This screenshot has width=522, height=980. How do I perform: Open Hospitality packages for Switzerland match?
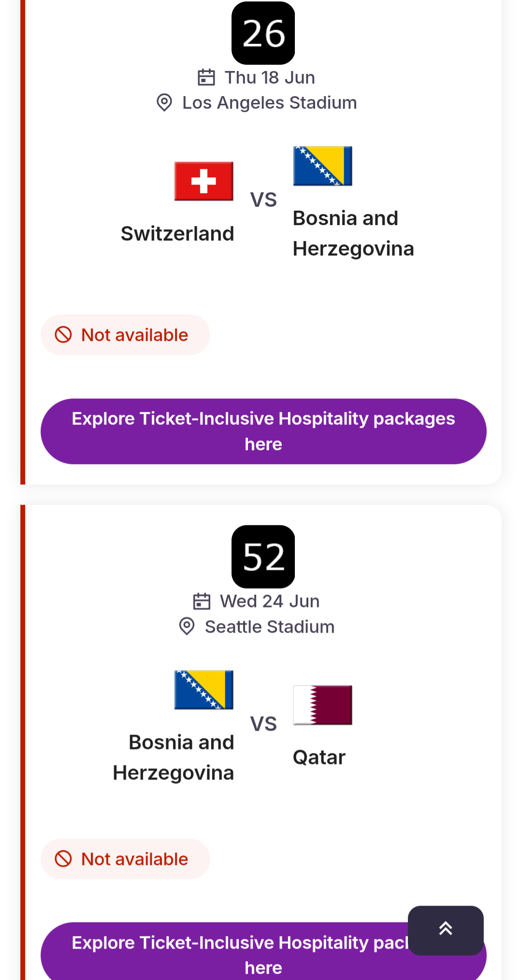click(263, 431)
